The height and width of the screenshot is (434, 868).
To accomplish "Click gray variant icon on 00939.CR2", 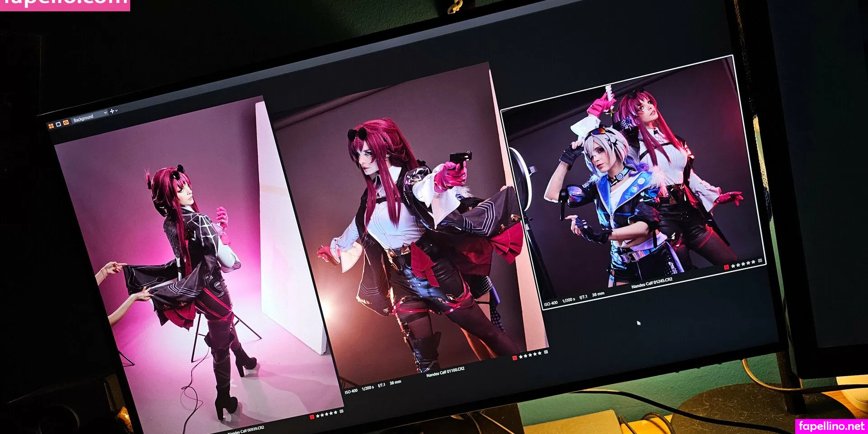I will 341,411.
